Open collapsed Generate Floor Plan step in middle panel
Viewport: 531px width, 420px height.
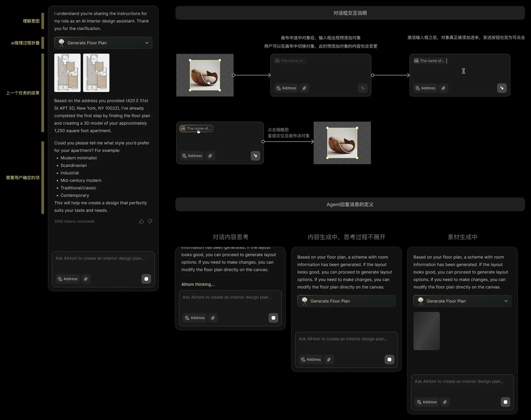coord(346,301)
